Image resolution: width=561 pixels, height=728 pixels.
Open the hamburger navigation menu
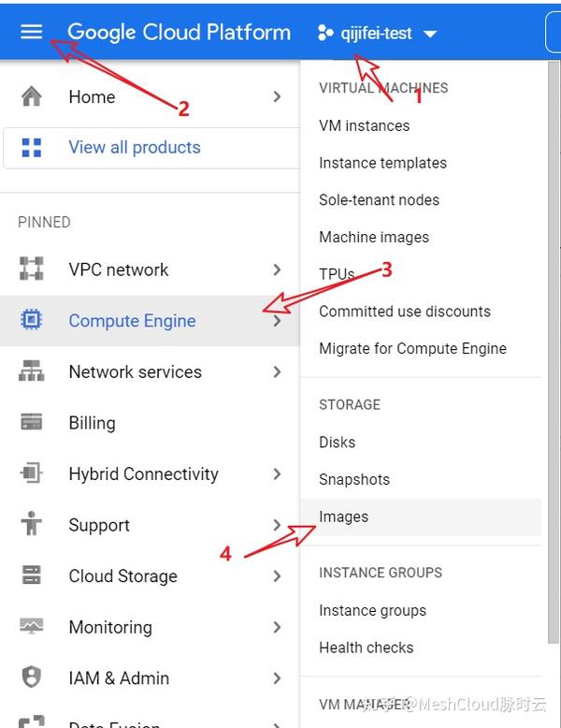pos(31,32)
